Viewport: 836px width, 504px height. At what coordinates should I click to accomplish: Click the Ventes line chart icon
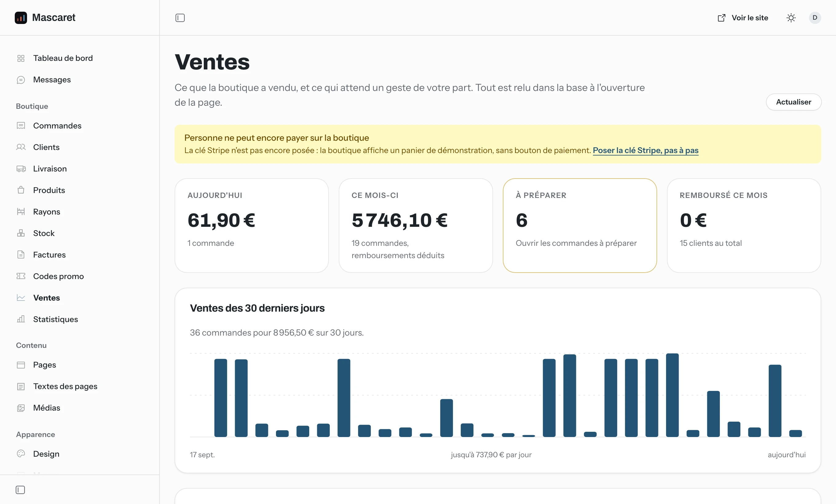pos(21,298)
